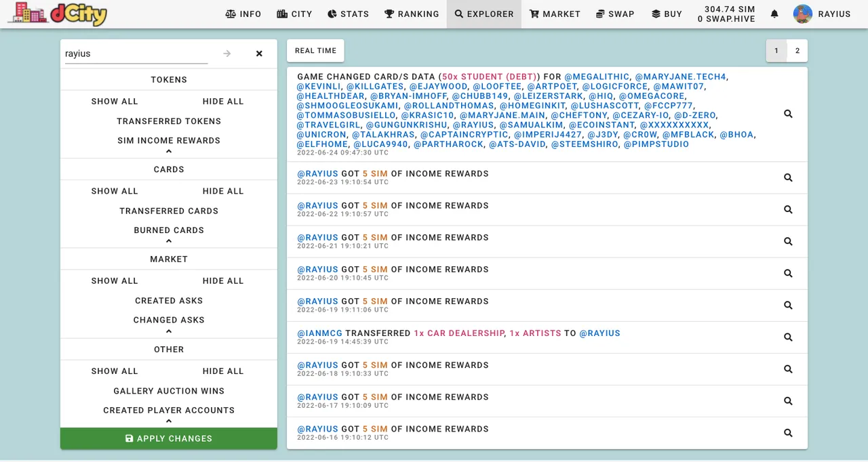Image resolution: width=868 pixels, height=462 pixels.
Task: Click 1x CAR DEALERSHIP card link
Action: pos(459,333)
